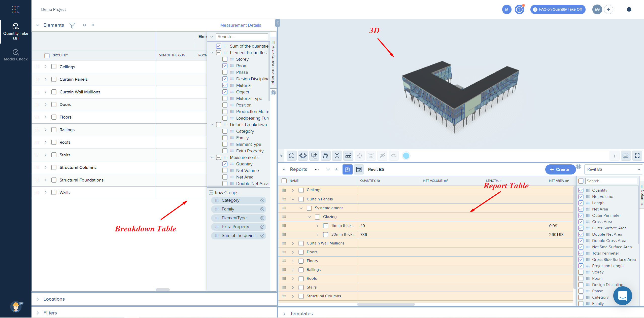Open keyboard shortcuts icon
The height and width of the screenshot is (318, 644).
click(x=626, y=156)
